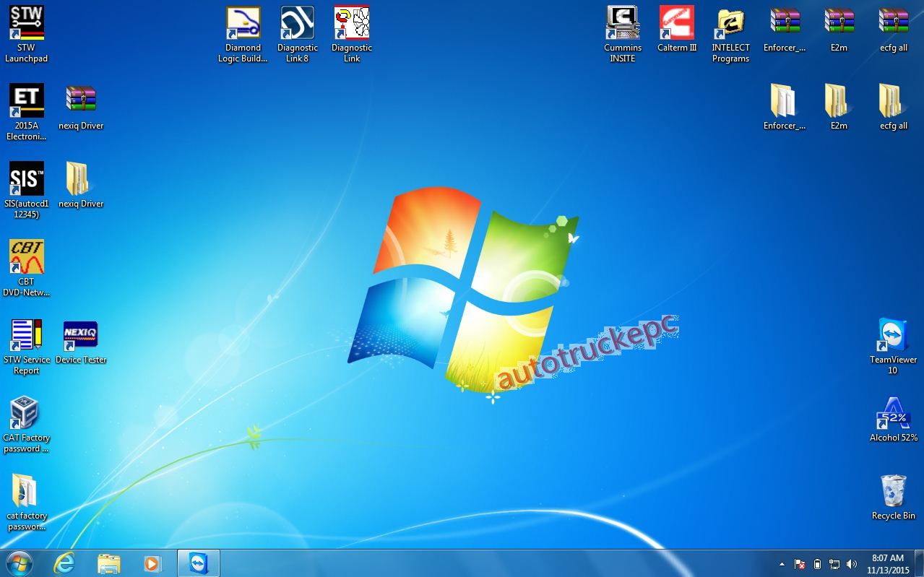Open the network connection tray icon

834,564
